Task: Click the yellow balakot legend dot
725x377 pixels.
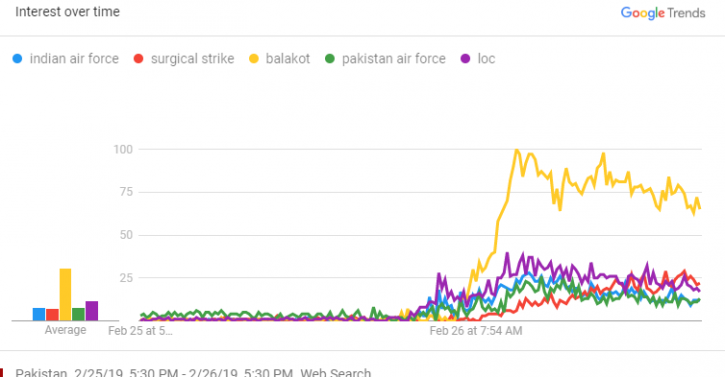Action: [x=254, y=59]
